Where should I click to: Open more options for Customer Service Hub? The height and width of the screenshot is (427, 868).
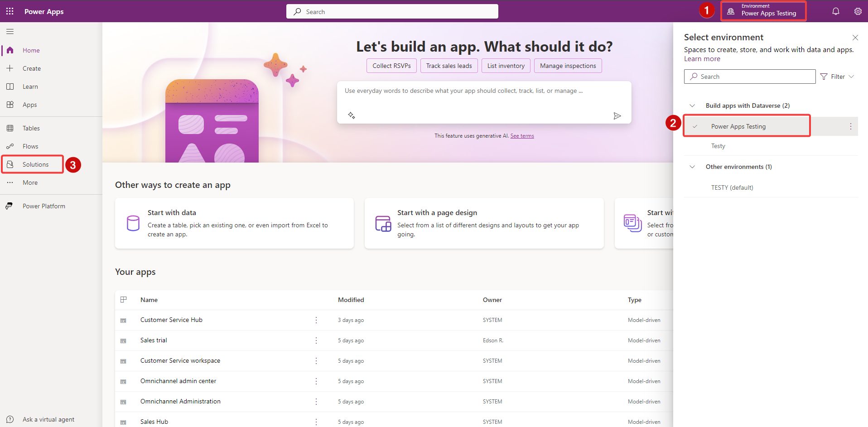point(316,320)
